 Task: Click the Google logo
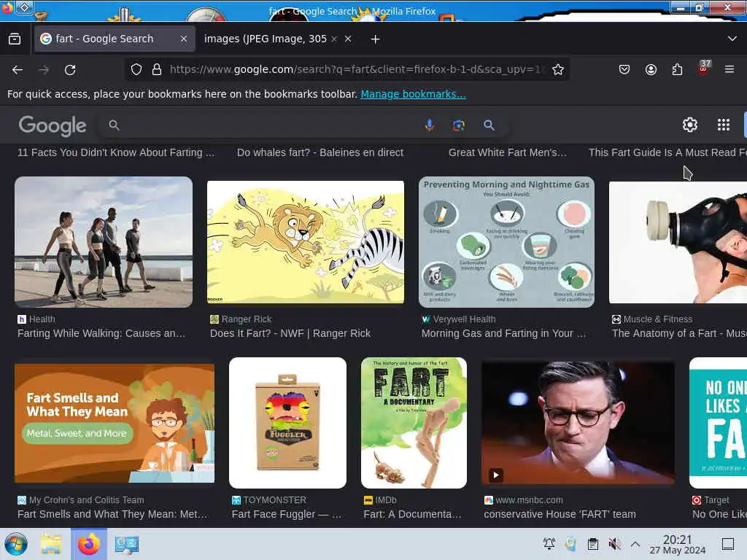click(x=53, y=125)
